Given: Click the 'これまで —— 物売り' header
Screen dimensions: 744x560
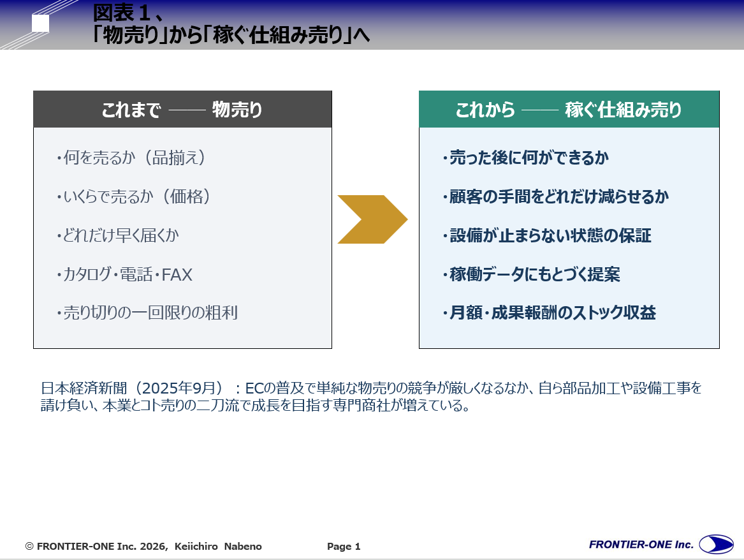Looking at the screenshot, I should coord(183,109).
